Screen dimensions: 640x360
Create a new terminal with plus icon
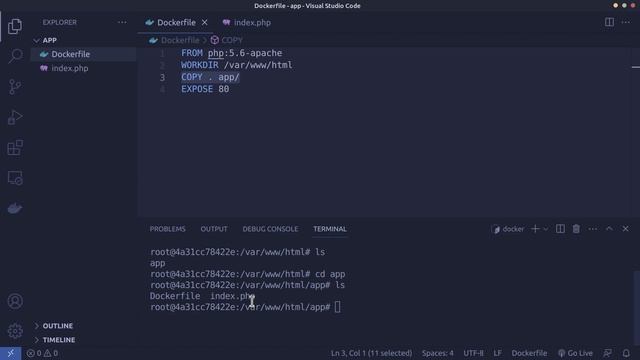[x=535, y=229]
